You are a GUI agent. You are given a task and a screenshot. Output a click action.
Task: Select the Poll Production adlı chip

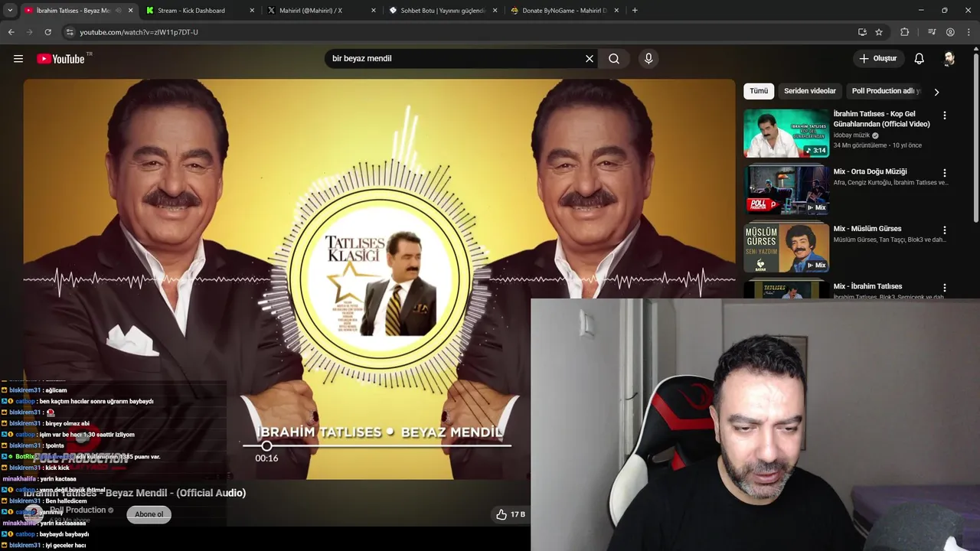coord(886,91)
